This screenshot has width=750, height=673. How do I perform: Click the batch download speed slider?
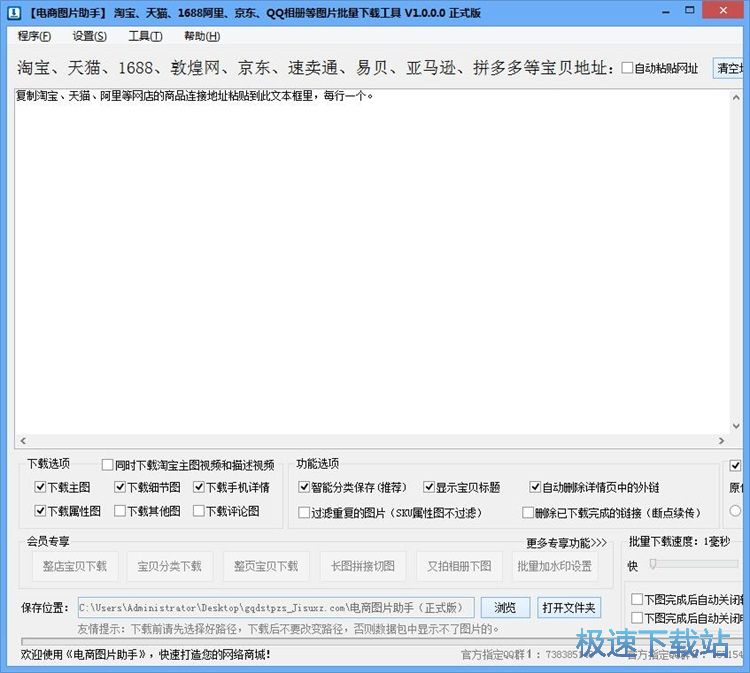(x=690, y=565)
